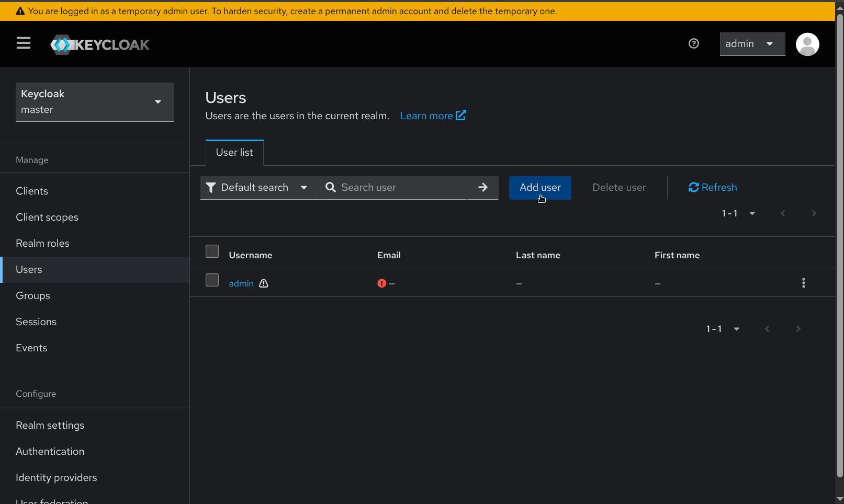Open the admin username link
844x504 pixels.
(x=241, y=283)
